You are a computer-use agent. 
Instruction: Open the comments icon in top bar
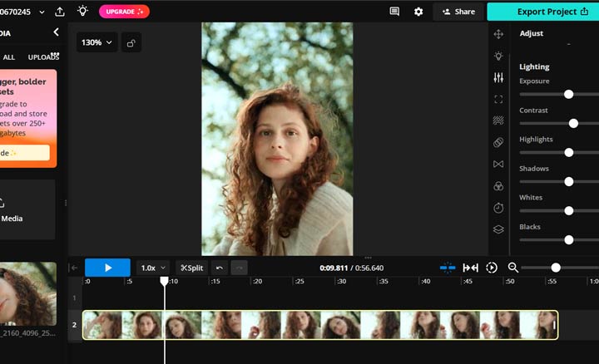point(394,12)
